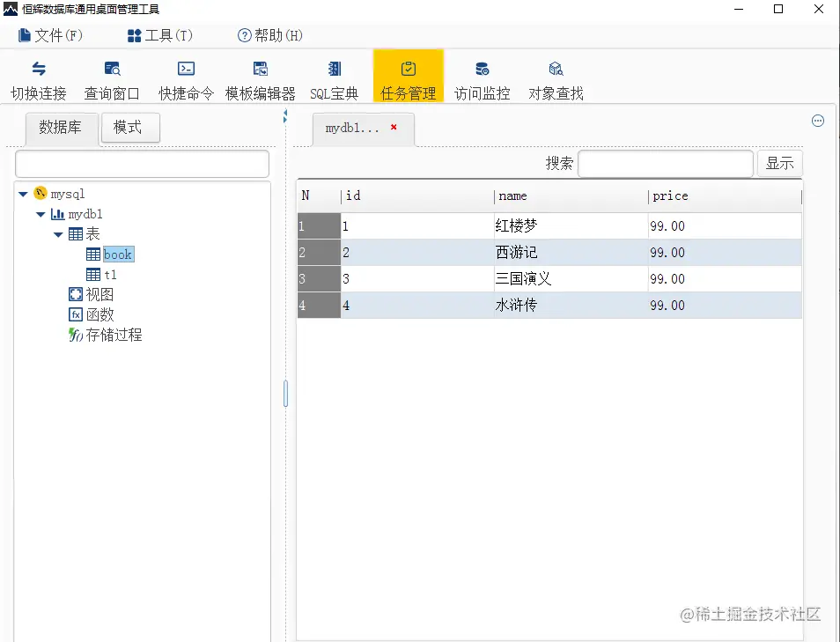Click the N column header
Image resolution: width=840 pixels, height=642 pixels.
pos(320,196)
